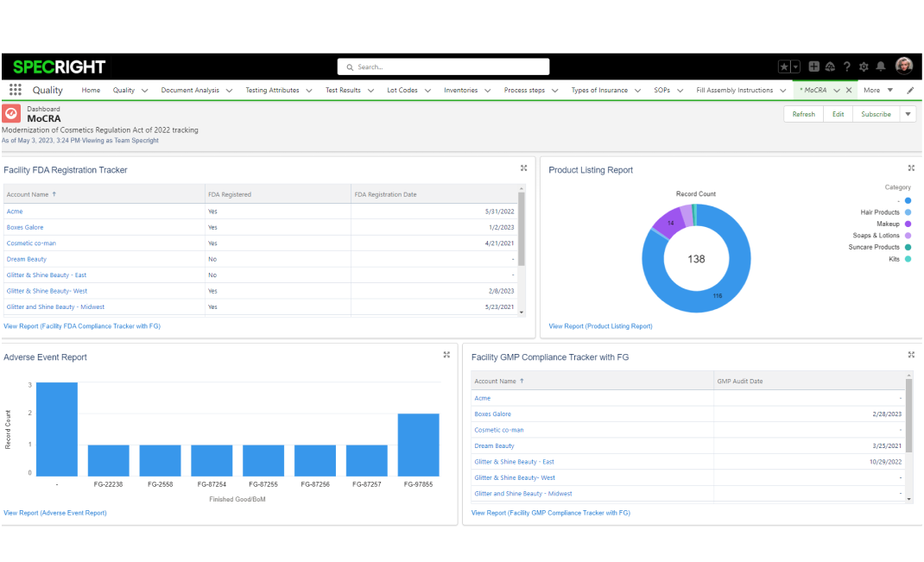
Task: Click the Kits legend swatch
Action: click(908, 259)
